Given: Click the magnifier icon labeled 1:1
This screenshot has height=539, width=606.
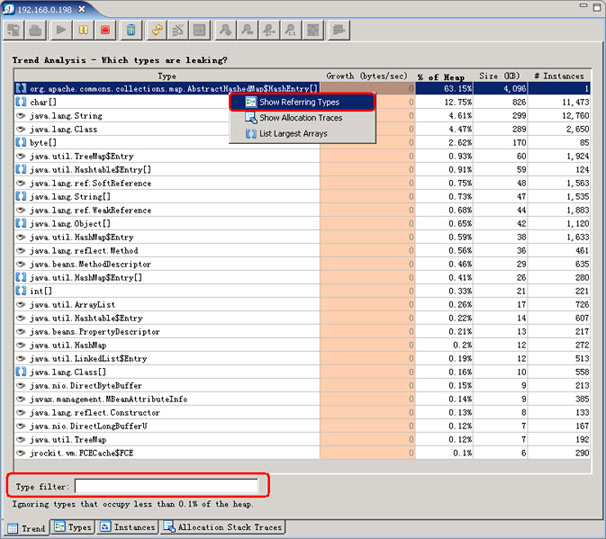Looking at the screenshot, I should tap(291, 30).
